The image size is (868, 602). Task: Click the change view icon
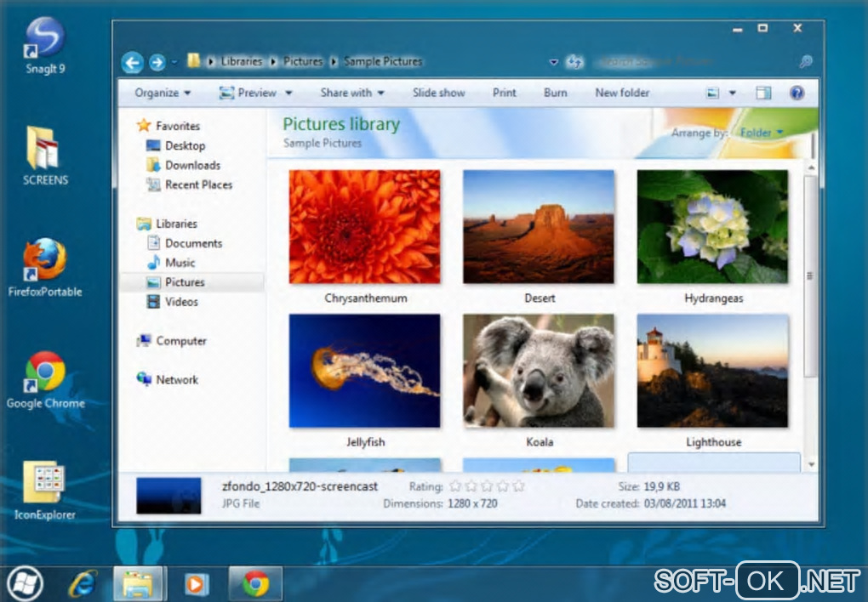click(713, 93)
